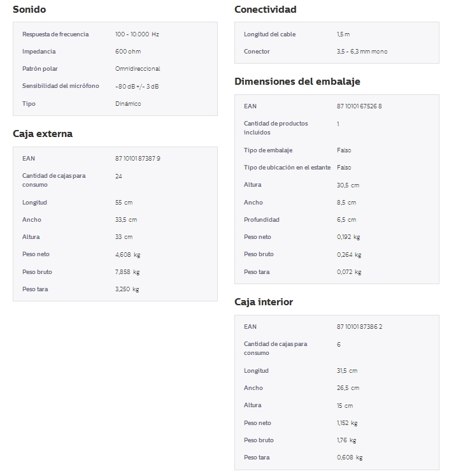Viewport: 456px width, 476px height.
Task: Select the Profundidad 6,5 cm value
Action: click(x=346, y=220)
